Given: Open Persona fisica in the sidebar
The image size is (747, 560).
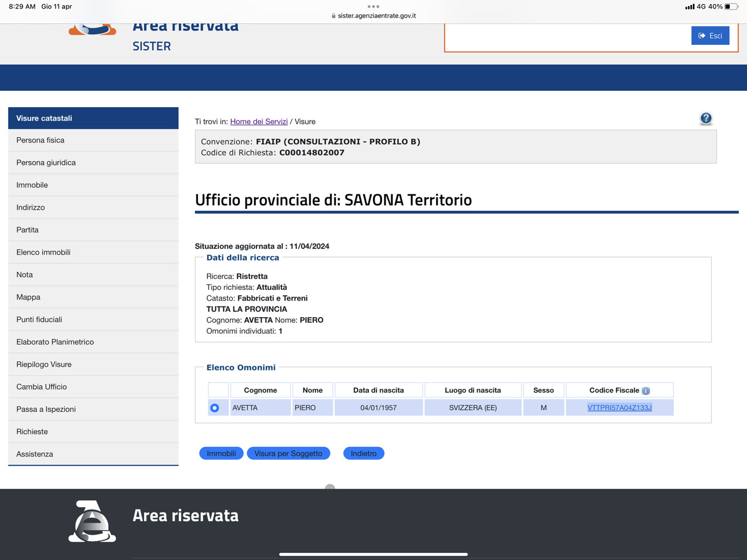Looking at the screenshot, I should (41, 140).
